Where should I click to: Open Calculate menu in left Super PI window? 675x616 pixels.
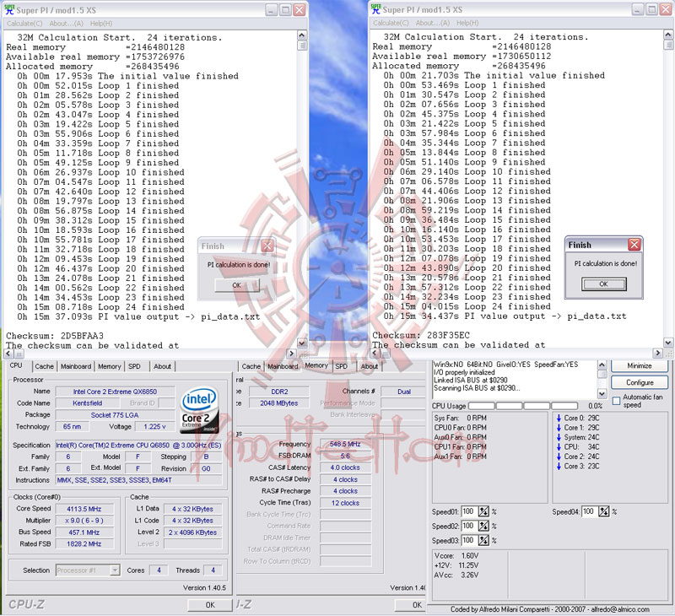pos(24,24)
